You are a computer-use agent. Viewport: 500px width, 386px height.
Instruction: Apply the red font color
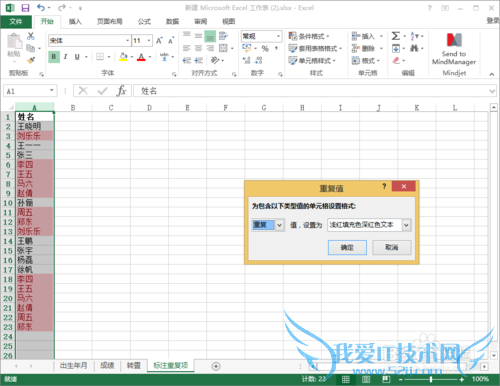pos(141,57)
